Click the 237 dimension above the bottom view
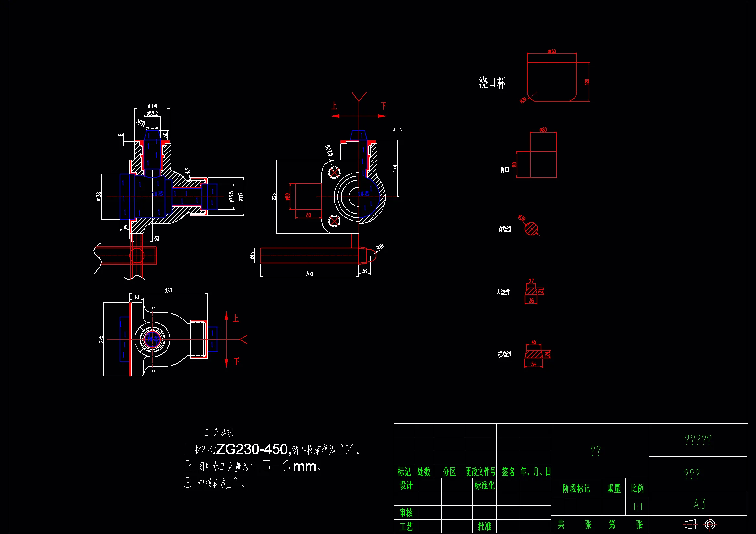The width and height of the screenshot is (756, 534). point(168,291)
